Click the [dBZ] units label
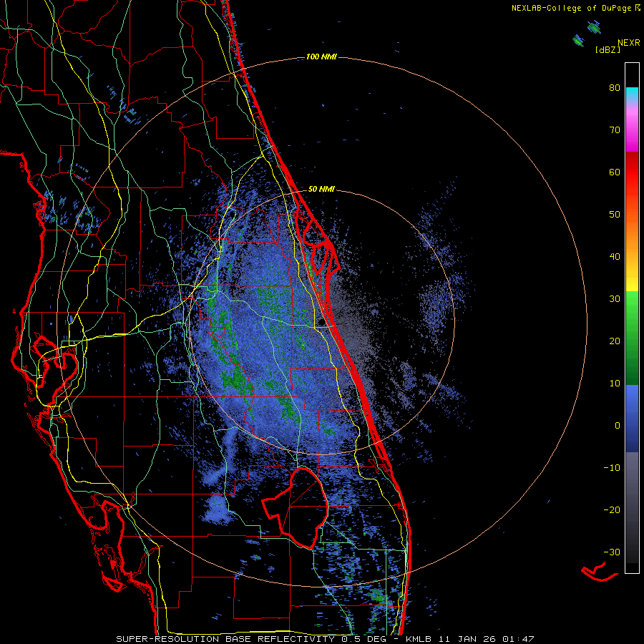This screenshot has height=644, width=644. point(608,50)
